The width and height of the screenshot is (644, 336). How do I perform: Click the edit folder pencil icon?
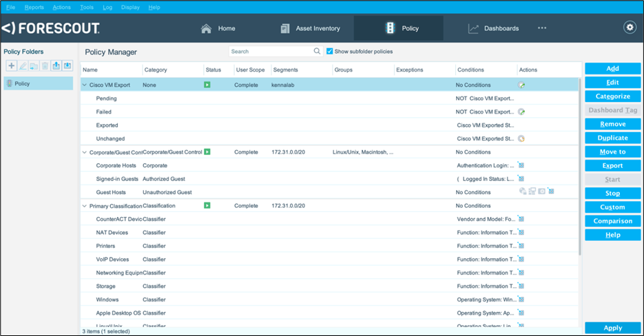pyautogui.click(x=23, y=65)
